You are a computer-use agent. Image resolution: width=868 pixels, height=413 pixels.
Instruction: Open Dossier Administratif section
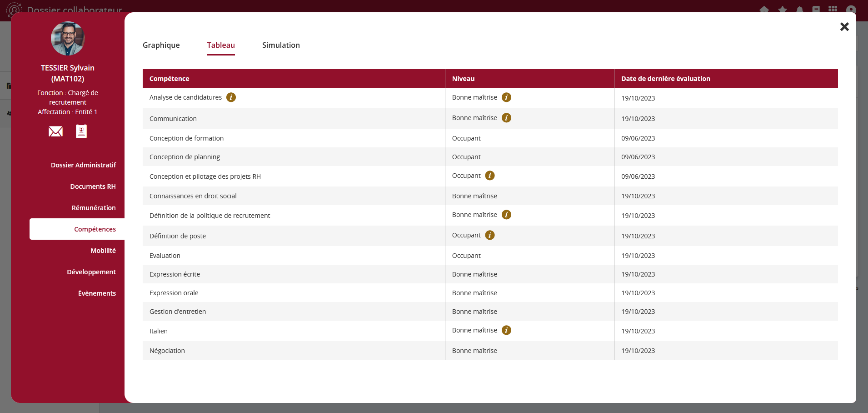(83, 165)
